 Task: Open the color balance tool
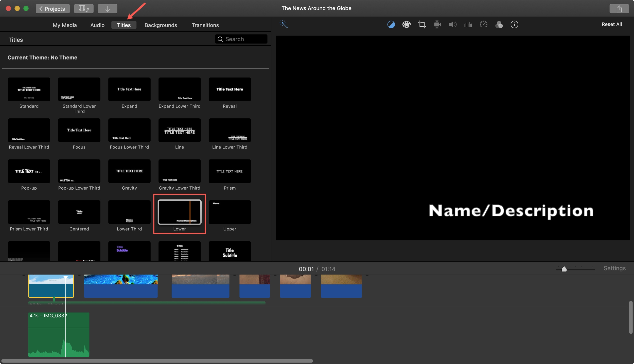click(x=391, y=24)
